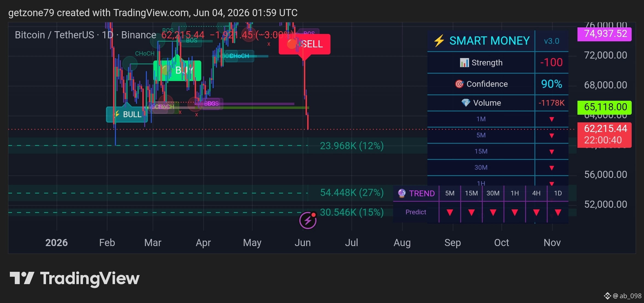Click the getzone79 created with TradingView.com header

(x=153, y=13)
